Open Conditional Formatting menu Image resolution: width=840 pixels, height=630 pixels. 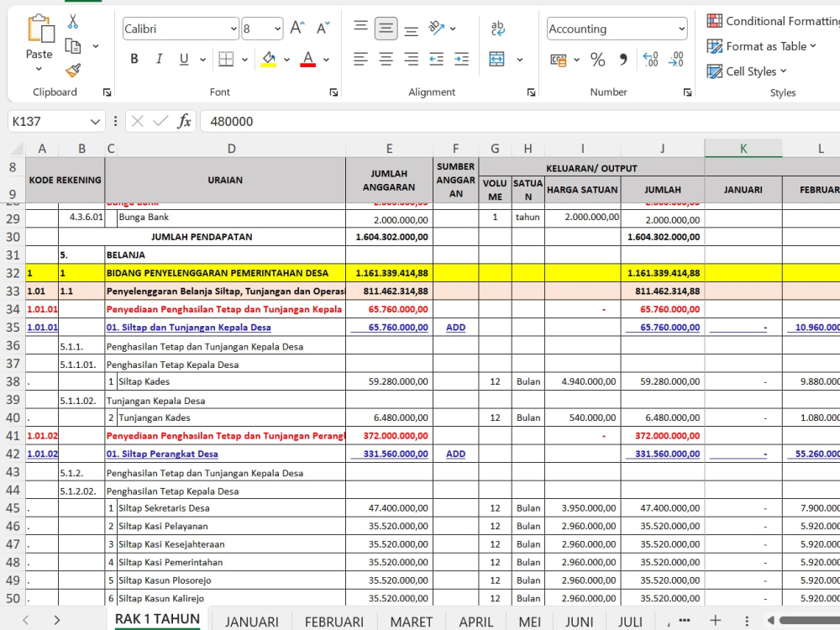tap(773, 21)
